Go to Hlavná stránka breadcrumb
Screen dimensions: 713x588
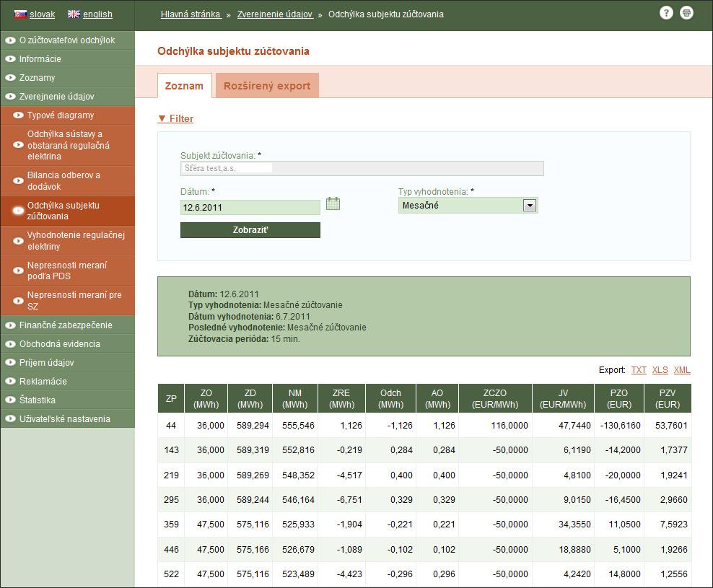(191, 14)
